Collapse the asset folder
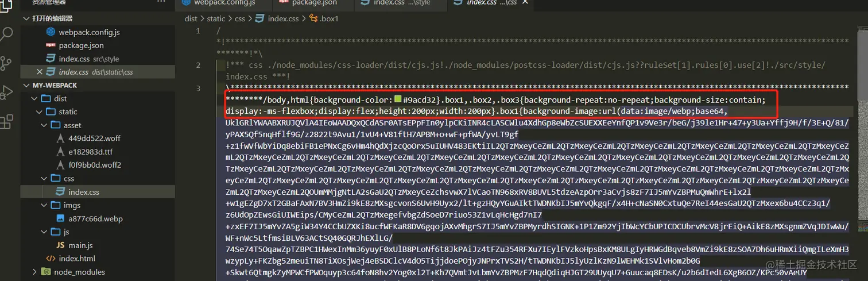868x281 pixels. [x=44, y=125]
